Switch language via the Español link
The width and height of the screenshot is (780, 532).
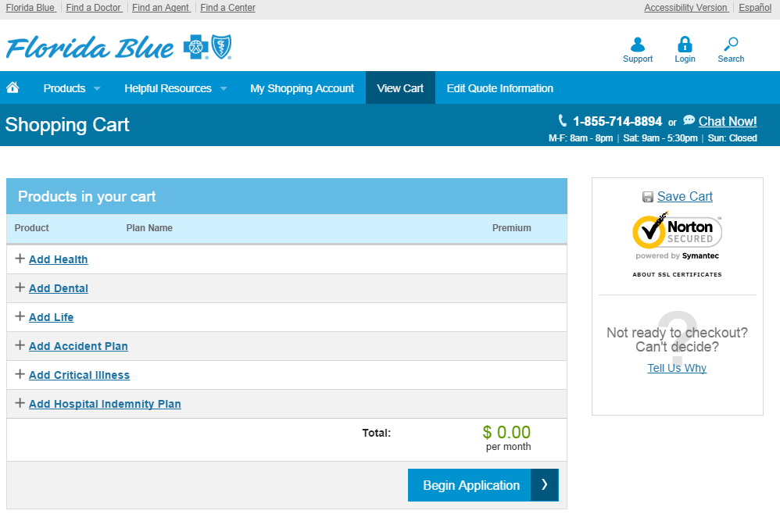click(754, 8)
